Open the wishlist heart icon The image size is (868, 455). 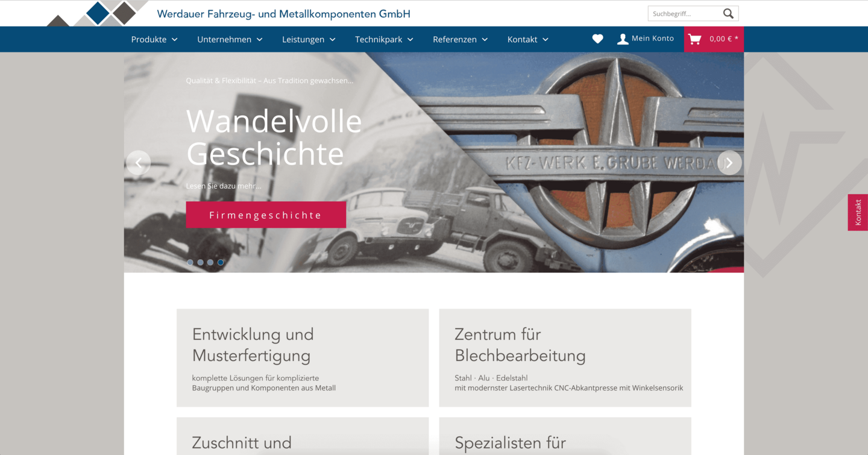[597, 39]
